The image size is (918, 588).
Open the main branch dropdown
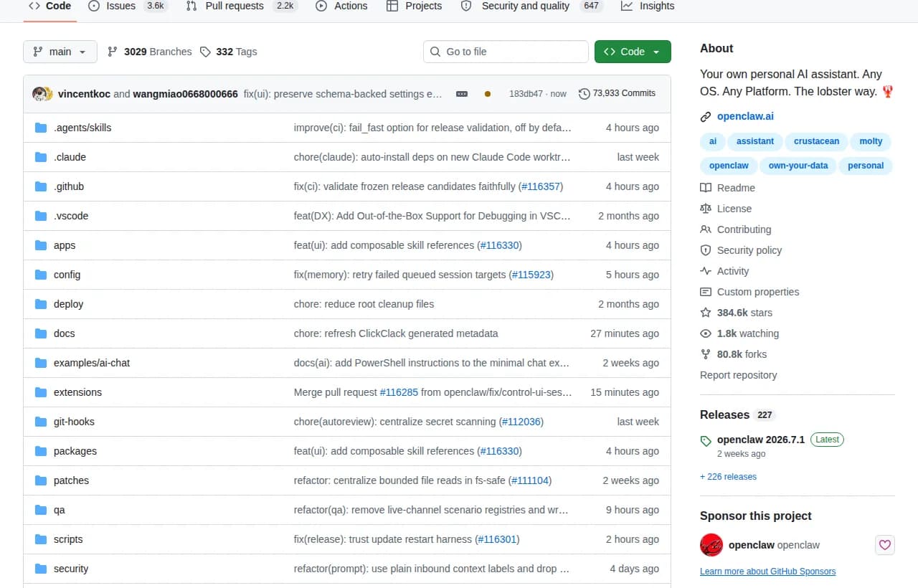point(60,52)
